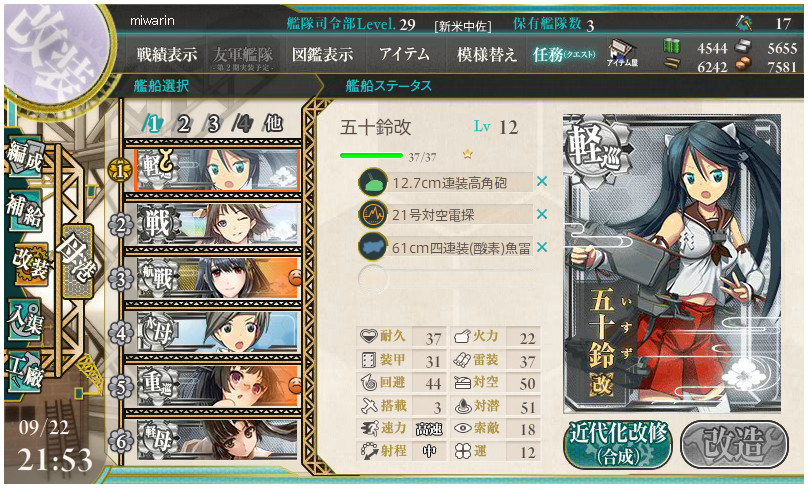The image size is (808, 488).
Task: Click the 21号対空電探 radar equipment icon
Action: 373,215
